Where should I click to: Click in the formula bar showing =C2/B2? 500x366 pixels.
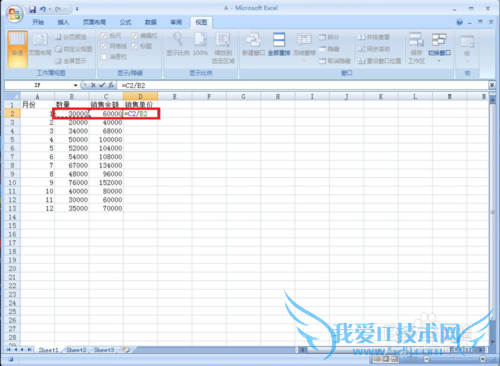(303, 85)
